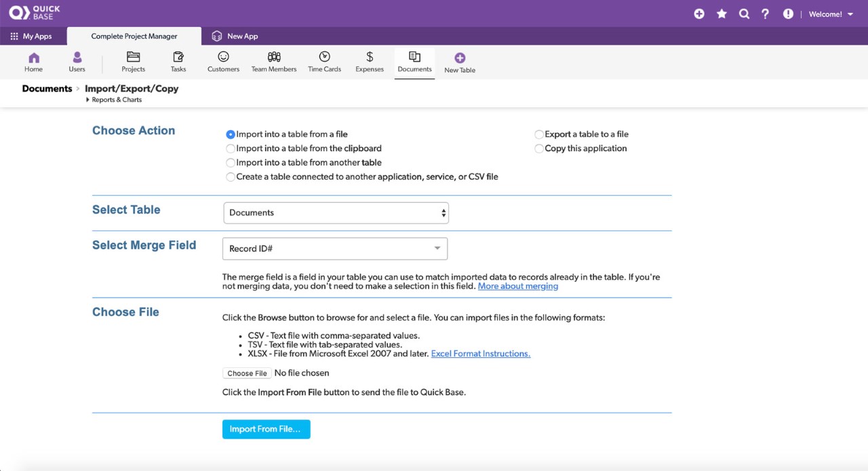Open the 'More about merging' link

pos(517,286)
